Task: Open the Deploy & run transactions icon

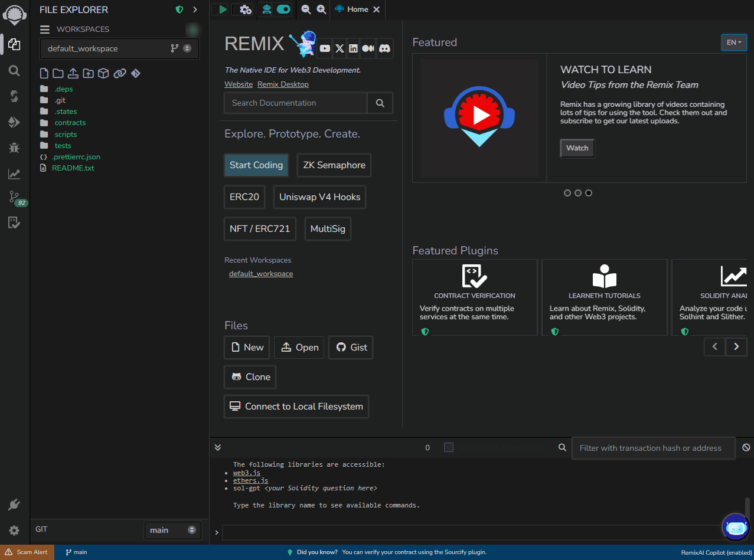Action: coord(14,122)
